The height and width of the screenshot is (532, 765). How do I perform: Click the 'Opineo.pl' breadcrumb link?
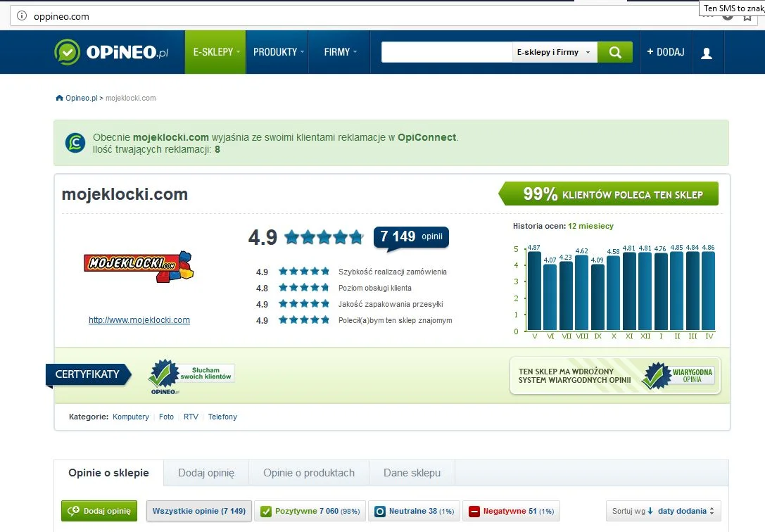(x=82, y=98)
